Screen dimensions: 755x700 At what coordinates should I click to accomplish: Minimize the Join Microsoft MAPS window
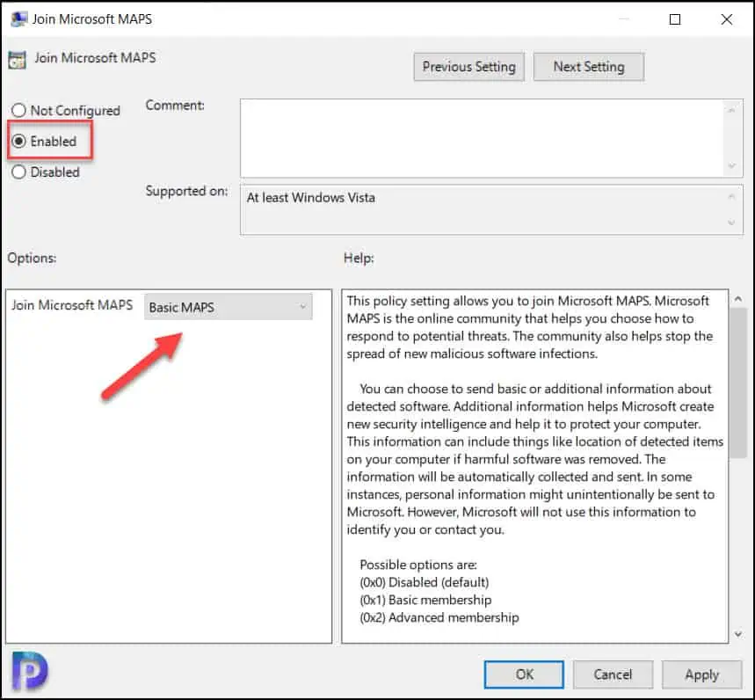[624, 19]
